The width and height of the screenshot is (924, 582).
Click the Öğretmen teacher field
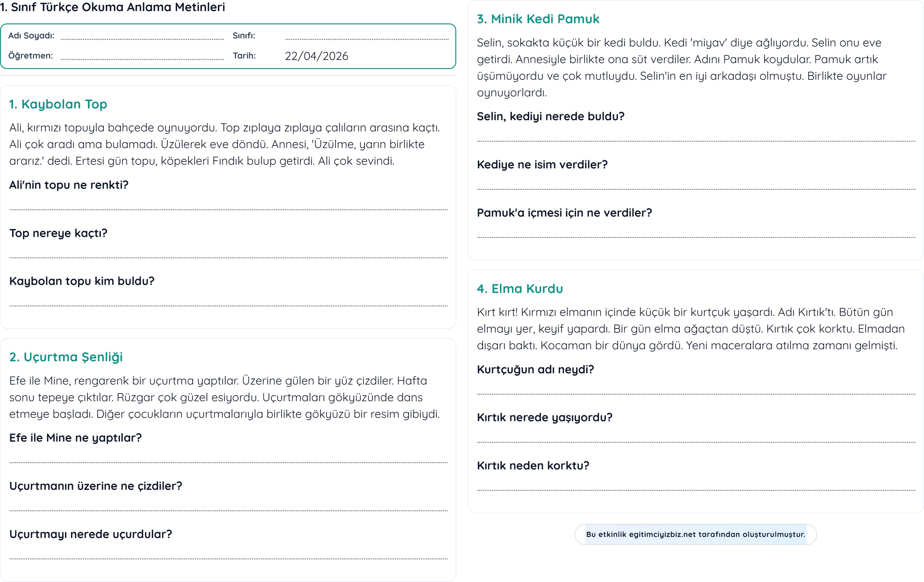click(142, 56)
